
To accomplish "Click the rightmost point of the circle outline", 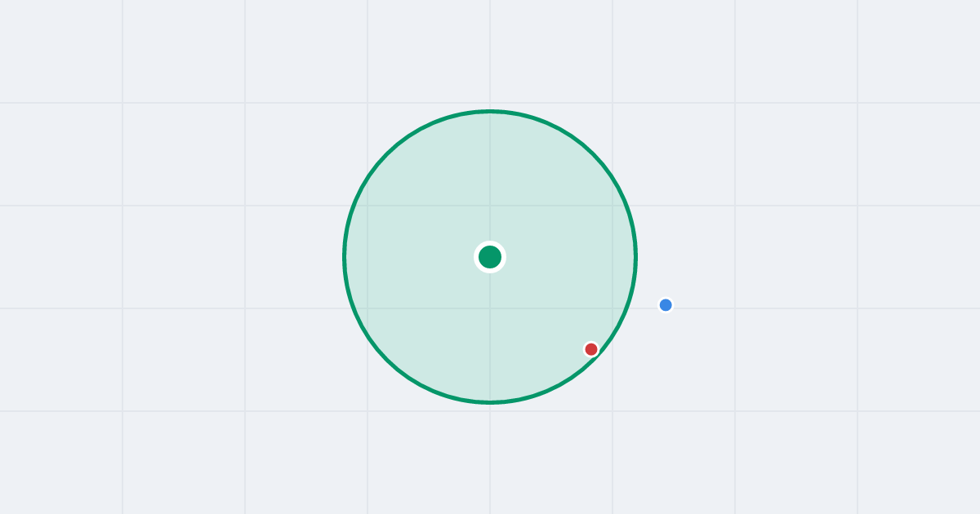I will (x=635, y=257).
